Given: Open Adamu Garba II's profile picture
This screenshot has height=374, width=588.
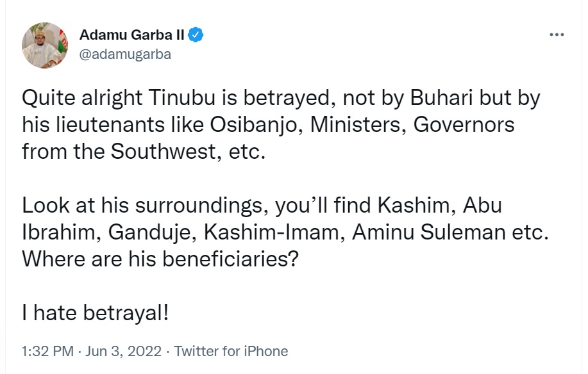Looking at the screenshot, I should pos(45,45).
